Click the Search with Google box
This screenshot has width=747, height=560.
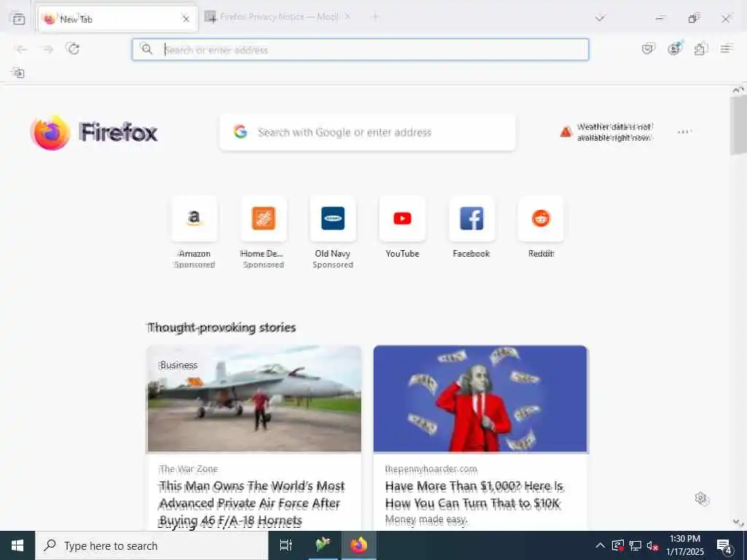pos(368,133)
